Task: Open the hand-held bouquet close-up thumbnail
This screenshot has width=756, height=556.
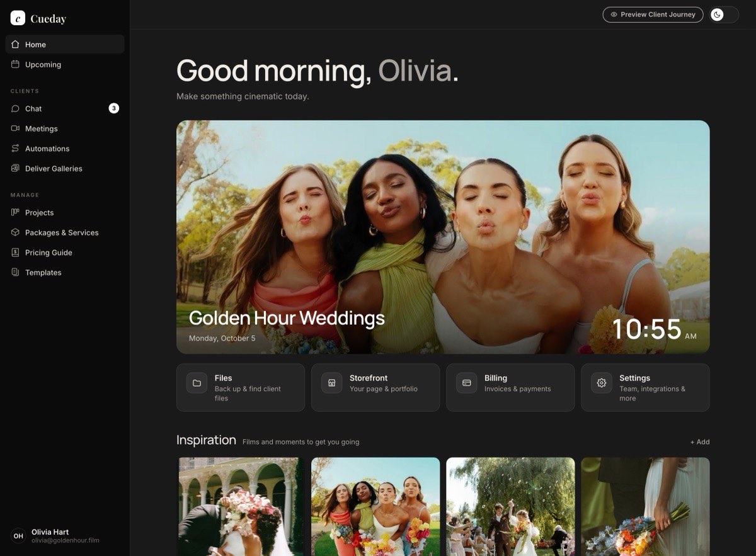Action: tap(645, 506)
